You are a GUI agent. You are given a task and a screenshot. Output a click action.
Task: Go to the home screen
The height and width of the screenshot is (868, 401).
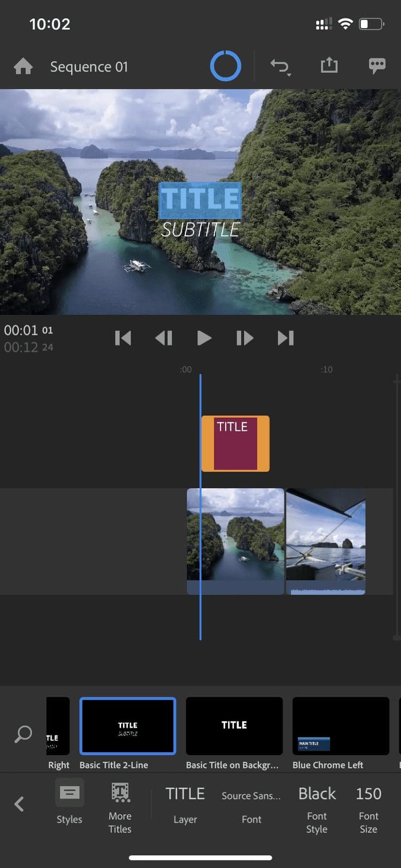(23, 67)
